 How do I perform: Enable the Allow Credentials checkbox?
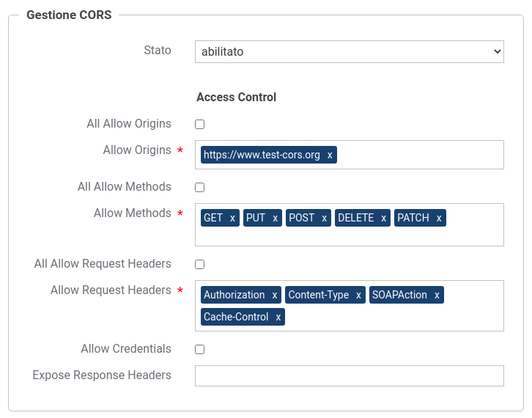tap(200, 349)
